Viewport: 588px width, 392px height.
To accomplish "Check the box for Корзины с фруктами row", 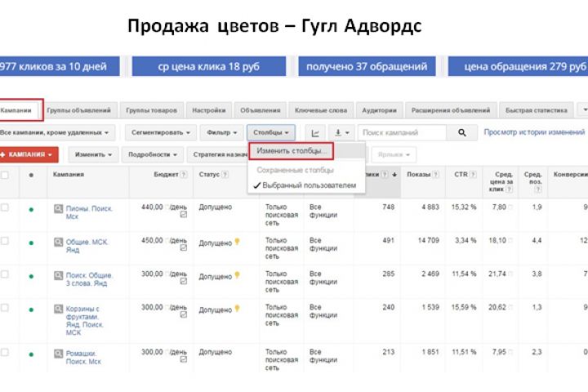I will pos(5,308).
